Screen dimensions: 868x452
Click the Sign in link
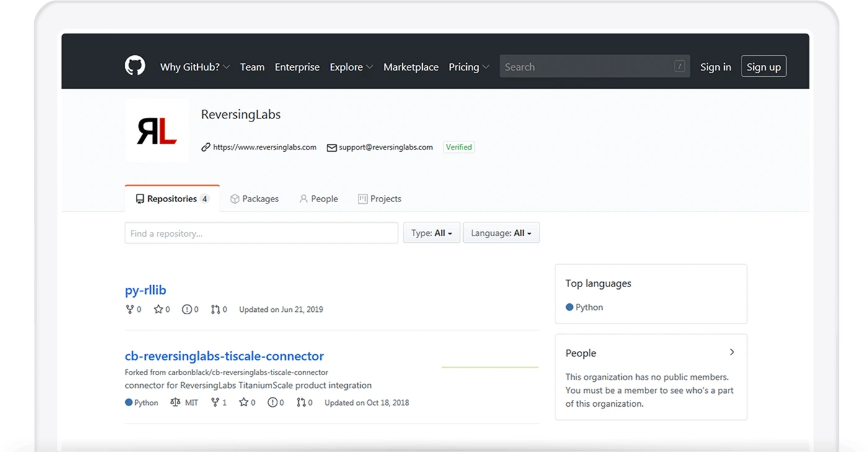coord(715,67)
